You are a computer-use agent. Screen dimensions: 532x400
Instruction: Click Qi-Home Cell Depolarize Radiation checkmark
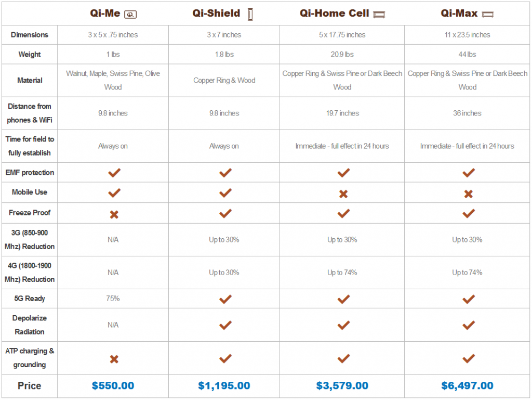(343, 325)
